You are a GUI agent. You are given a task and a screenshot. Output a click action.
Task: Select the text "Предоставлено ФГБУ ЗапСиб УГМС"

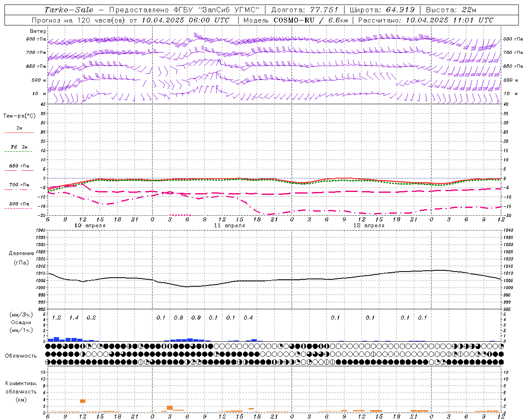pos(185,10)
